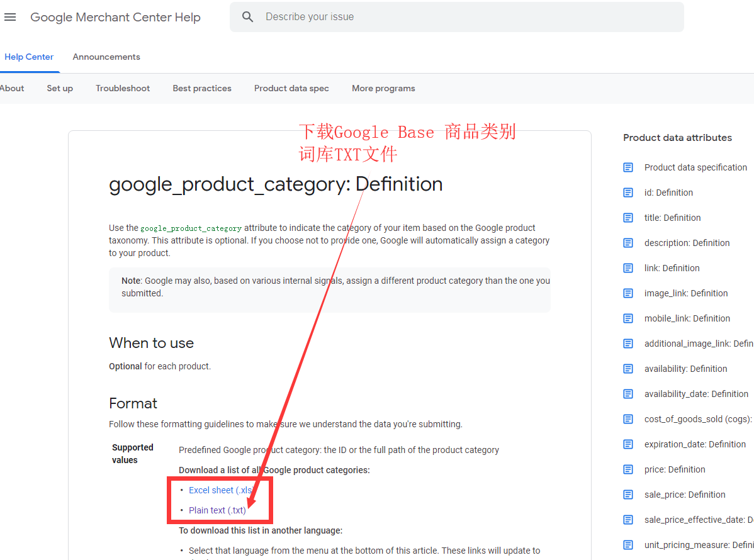The width and height of the screenshot is (754, 560).
Task: Click document icon beside price: Definition
Action: point(628,469)
